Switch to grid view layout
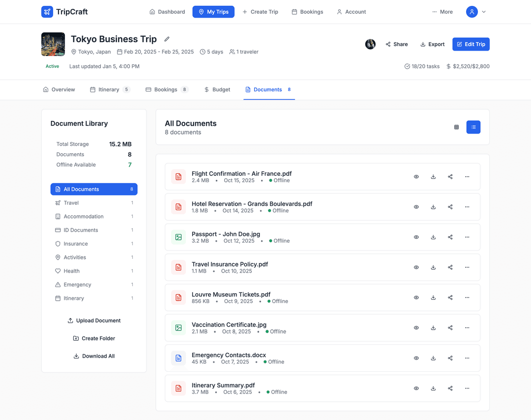This screenshot has height=420, width=531. point(456,127)
